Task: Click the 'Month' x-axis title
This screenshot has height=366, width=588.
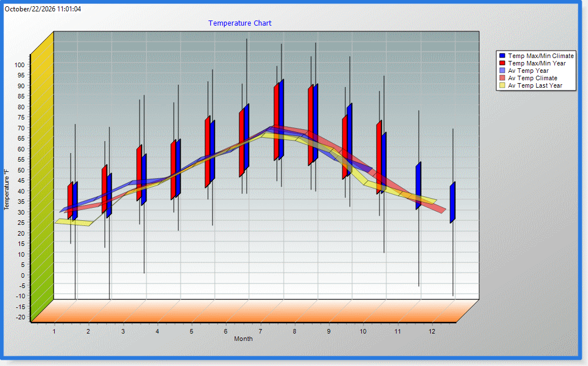Action: click(243, 339)
